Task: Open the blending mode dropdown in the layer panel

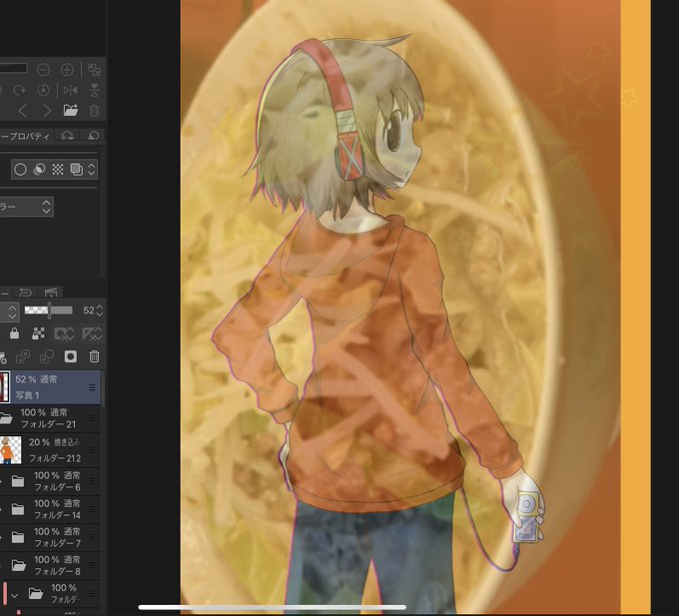Action: tap(10, 310)
